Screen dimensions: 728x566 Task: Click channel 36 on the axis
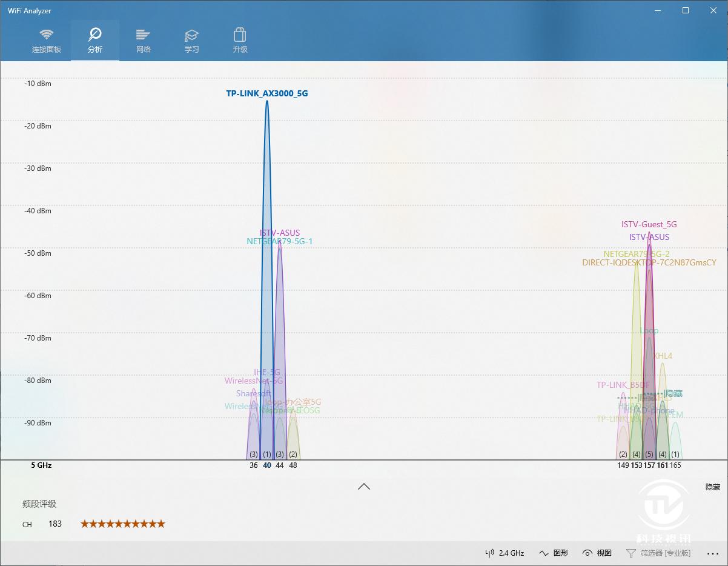pyautogui.click(x=254, y=465)
